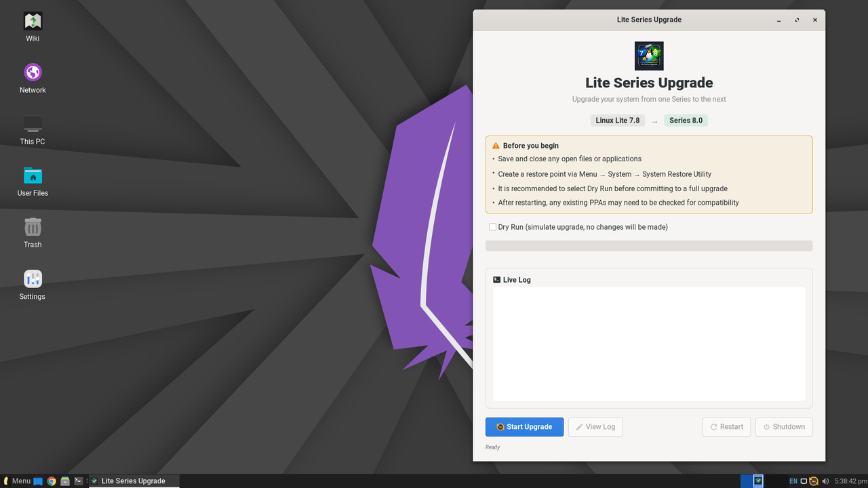
Task: Click the orange update notifier tray icon
Action: 814,481
